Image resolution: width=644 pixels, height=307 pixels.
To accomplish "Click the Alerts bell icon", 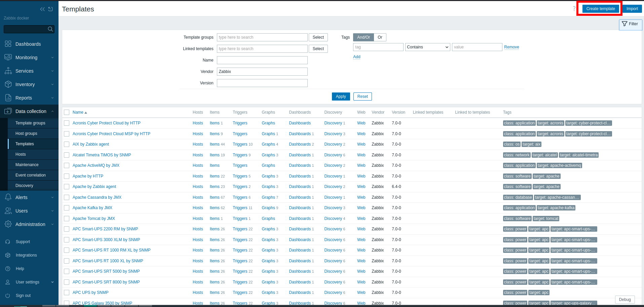I will 8,197.
